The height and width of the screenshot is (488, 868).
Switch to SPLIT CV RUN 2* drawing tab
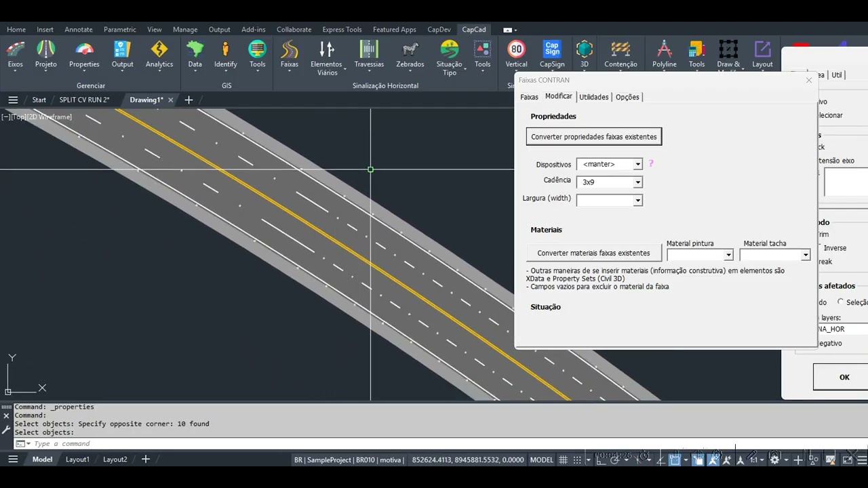pyautogui.click(x=84, y=100)
